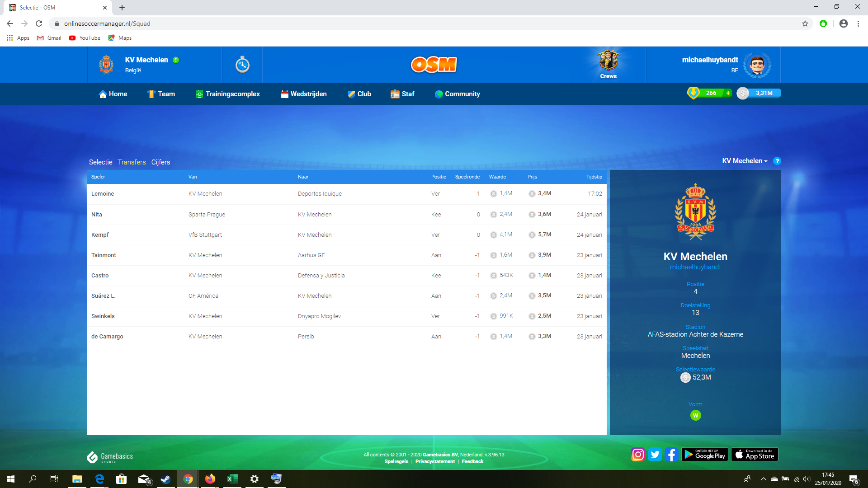Open Chrome three-dot menu
The image size is (868, 488).
coord(858,23)
